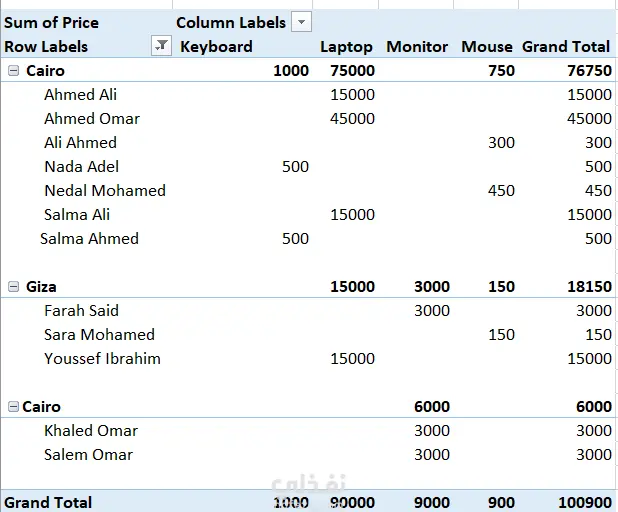618x512 pixels.
Task: Select the Mouse column header
Action: coord(487,47)
